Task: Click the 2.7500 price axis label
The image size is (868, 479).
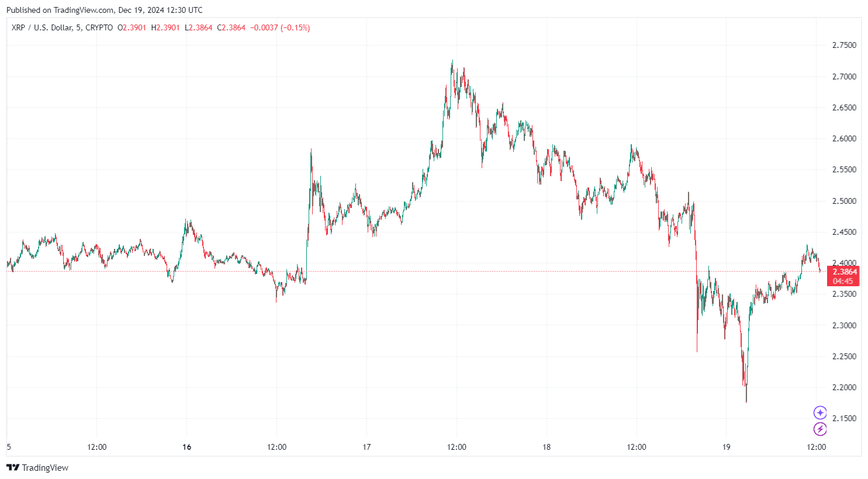Action: [x=844, y=45]
